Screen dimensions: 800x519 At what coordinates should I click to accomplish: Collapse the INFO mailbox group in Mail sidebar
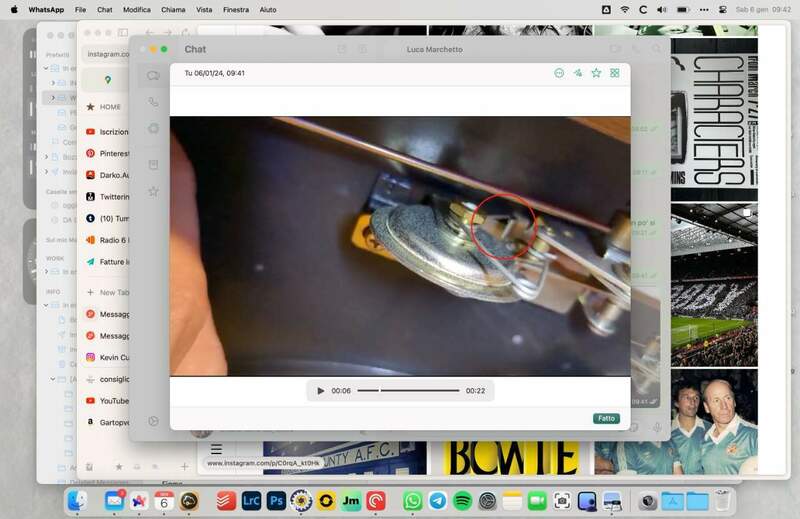tap(46, 305)
